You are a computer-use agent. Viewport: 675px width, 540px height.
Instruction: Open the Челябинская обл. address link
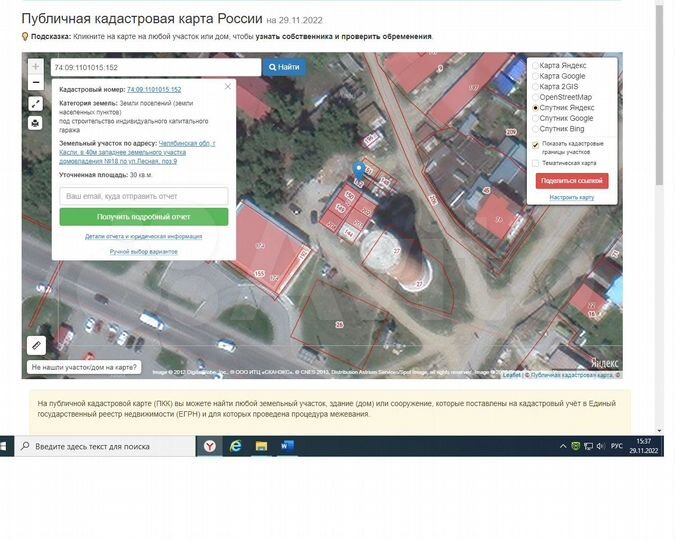[x=137, y=152]
